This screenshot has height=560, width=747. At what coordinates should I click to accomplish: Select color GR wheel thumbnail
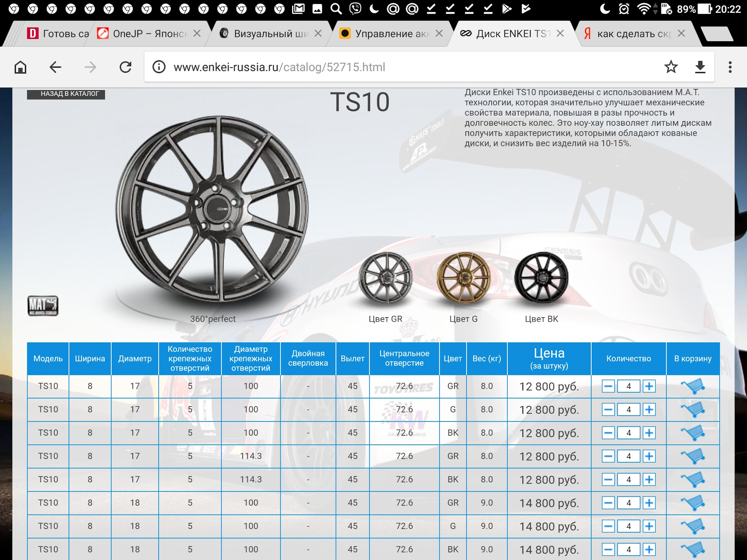click(x=385, y=278)
